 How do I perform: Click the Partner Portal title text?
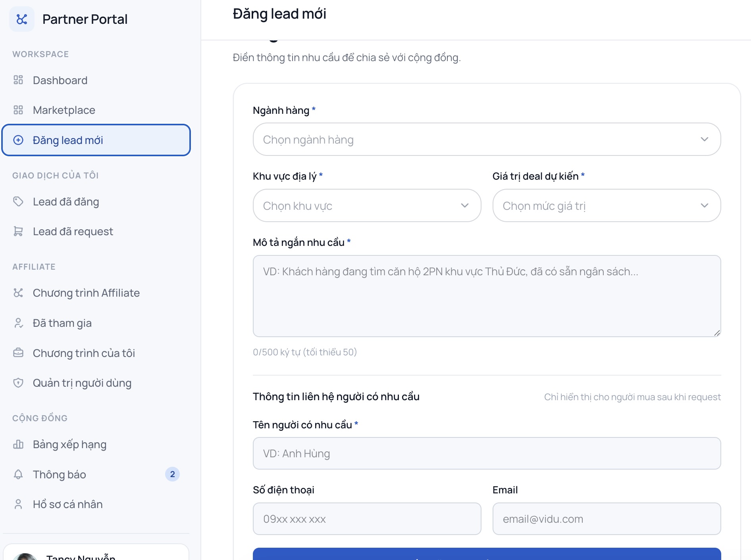click(85, 19)
